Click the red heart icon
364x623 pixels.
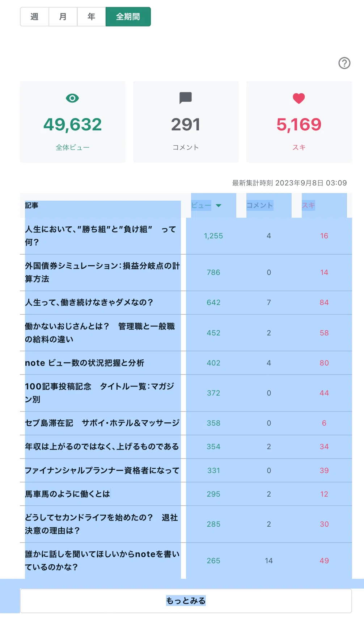(299, 98)
